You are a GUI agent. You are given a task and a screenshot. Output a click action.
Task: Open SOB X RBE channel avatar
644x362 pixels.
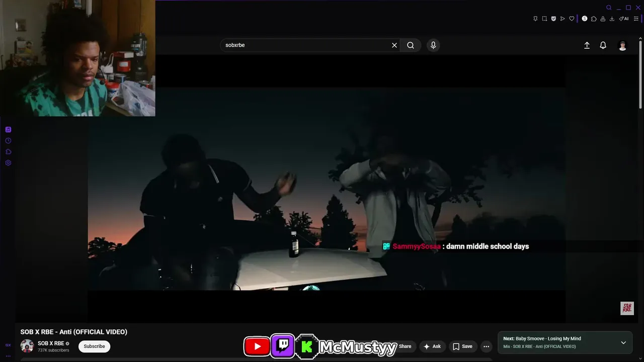coord(27,346)
